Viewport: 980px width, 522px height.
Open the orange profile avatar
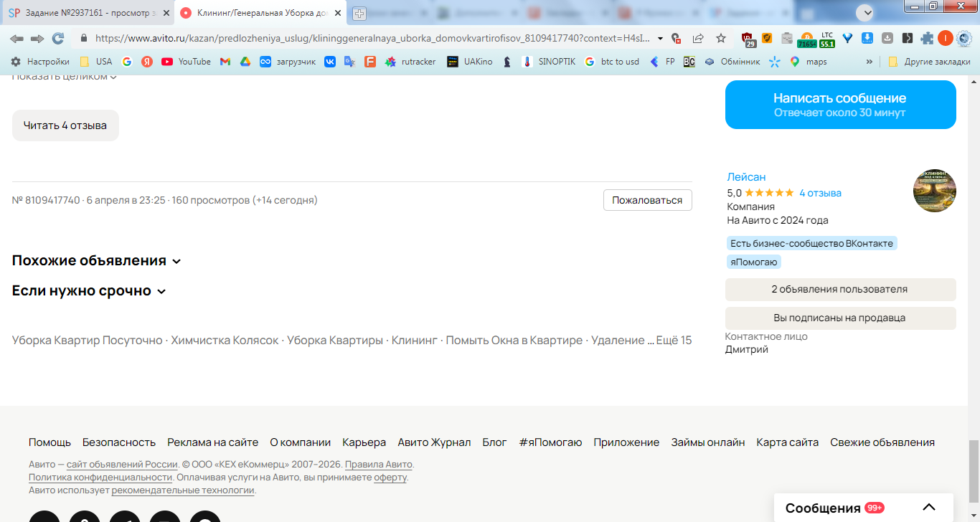click(946, 39)
